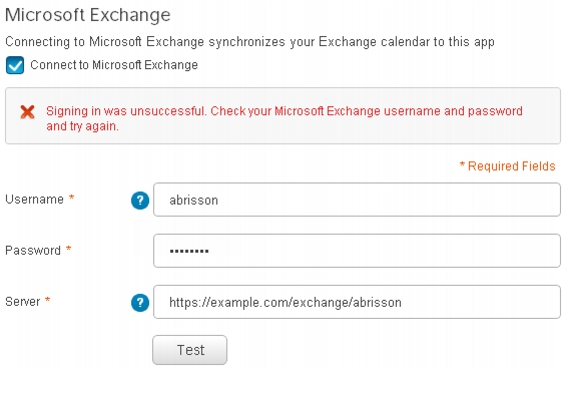This screenshot has width=577, height=395.
Task: Click the Username field label
Action: tap(35, 199)
